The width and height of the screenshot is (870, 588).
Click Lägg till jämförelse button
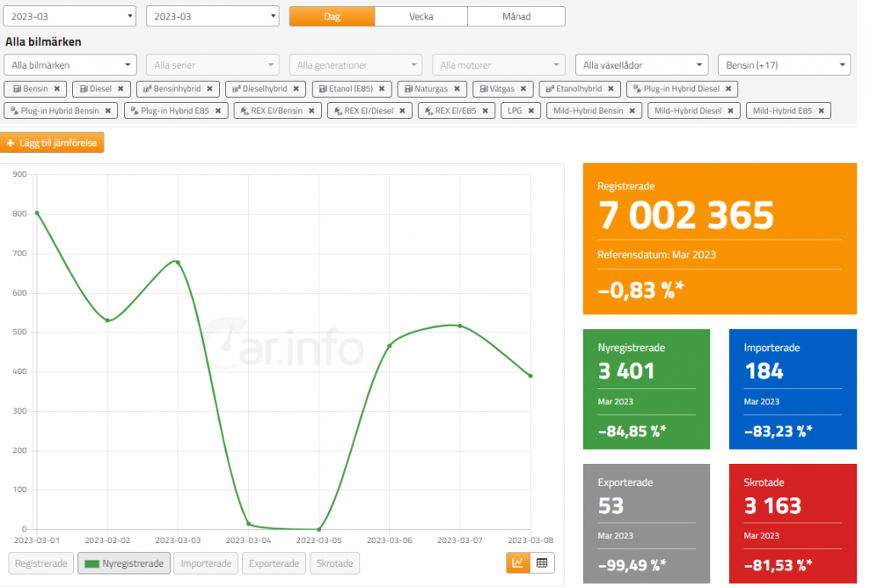[53, 143]
